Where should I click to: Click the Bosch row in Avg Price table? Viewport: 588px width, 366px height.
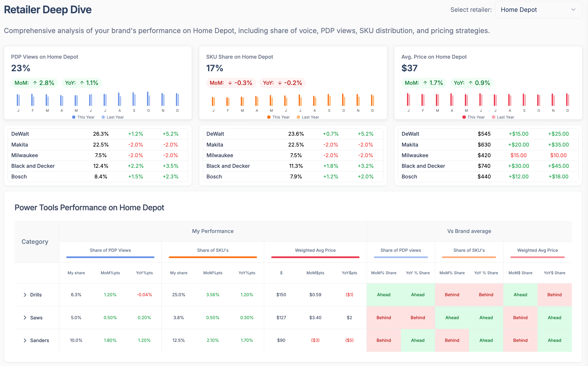click(488, 176)
